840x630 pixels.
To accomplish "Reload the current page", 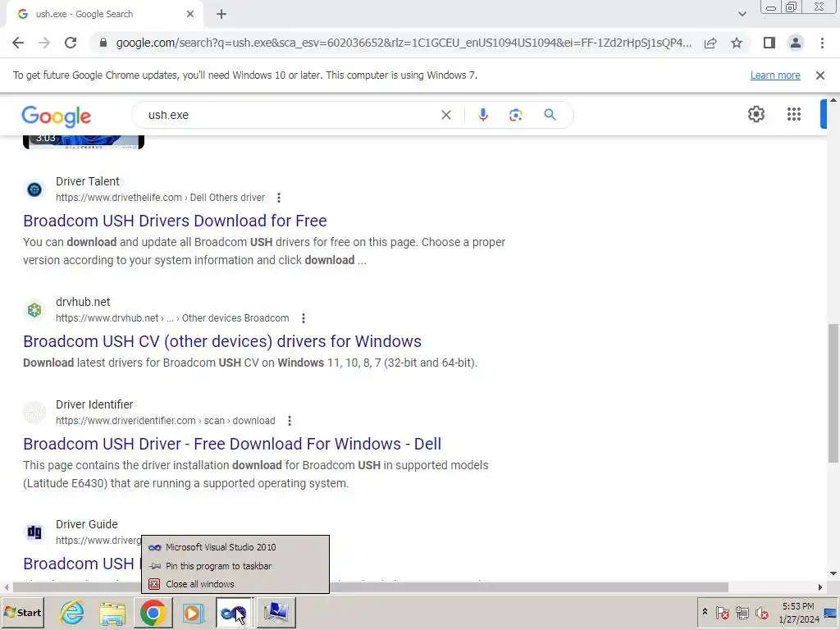I will pyautogui.click(x=71, y=43).
